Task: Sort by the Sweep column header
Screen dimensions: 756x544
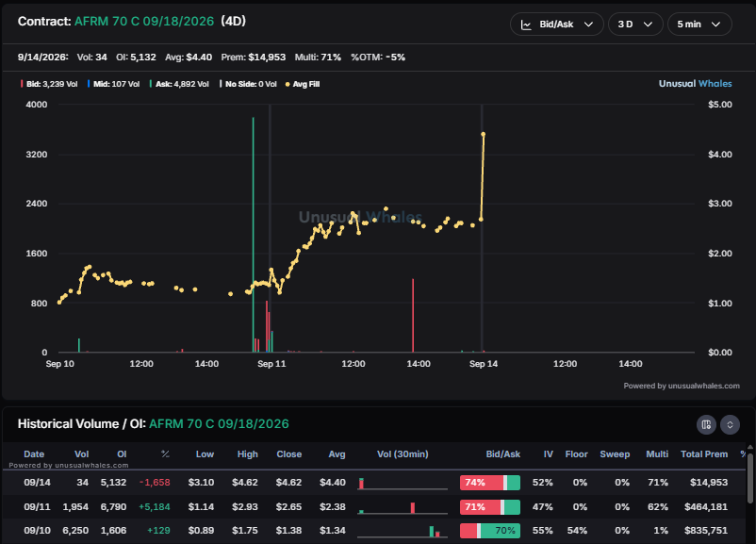Action: [x=615, y=454]
